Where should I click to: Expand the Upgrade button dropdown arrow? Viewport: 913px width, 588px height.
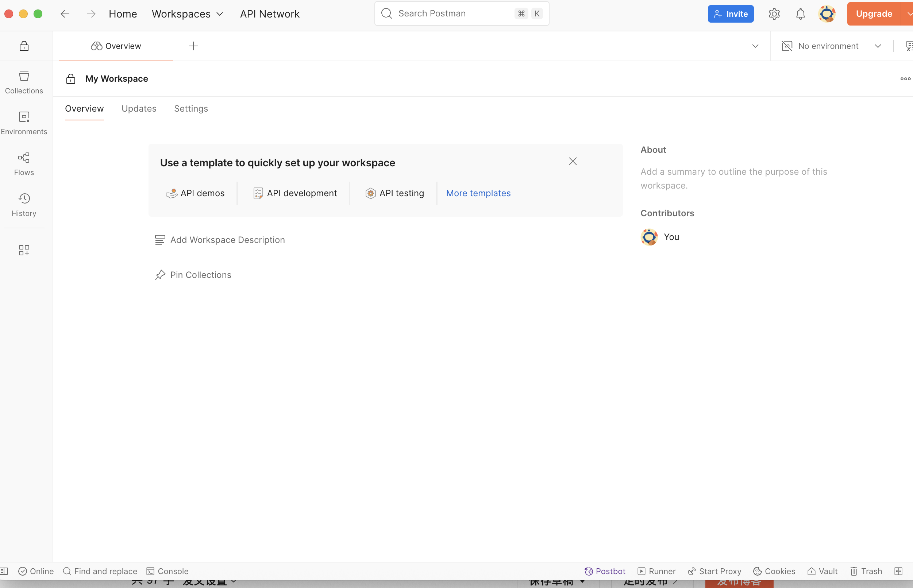[908, 14]
